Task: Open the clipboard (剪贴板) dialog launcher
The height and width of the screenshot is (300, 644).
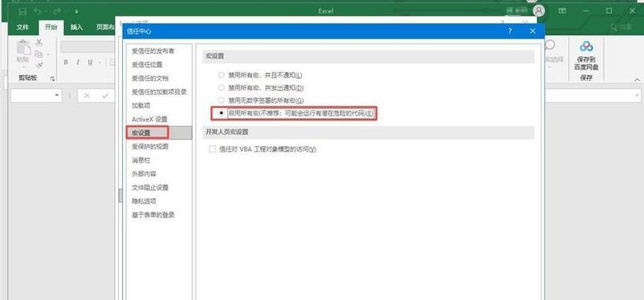Action: pyautogui.click(x=53, y=79)
